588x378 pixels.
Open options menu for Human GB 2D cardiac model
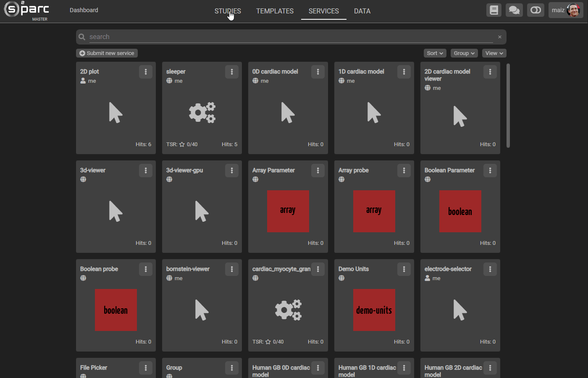point(490,368)
